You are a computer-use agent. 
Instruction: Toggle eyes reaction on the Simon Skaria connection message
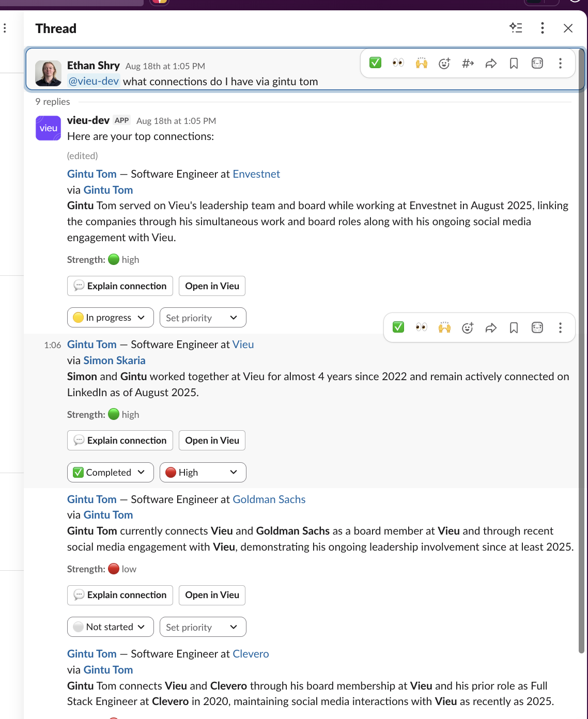click(x=421, y=327)
